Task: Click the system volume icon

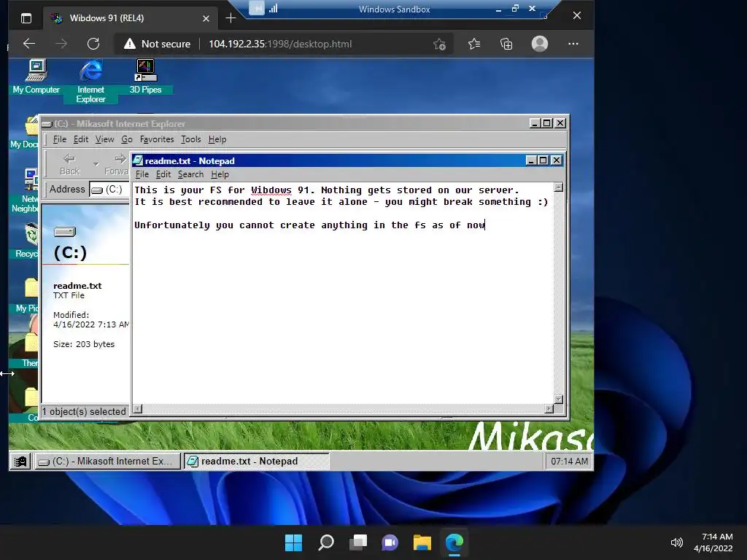Action: click(x=676, y=542)
